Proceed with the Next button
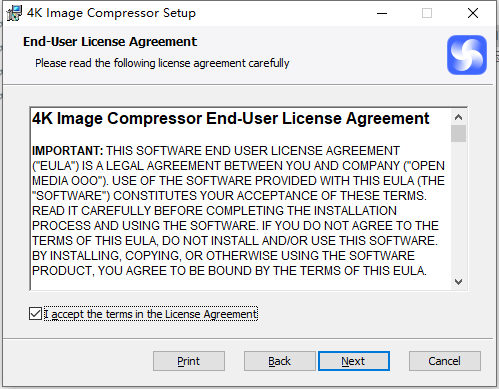The height and width of the screenshot is (389, 499). tap(354, 361)
